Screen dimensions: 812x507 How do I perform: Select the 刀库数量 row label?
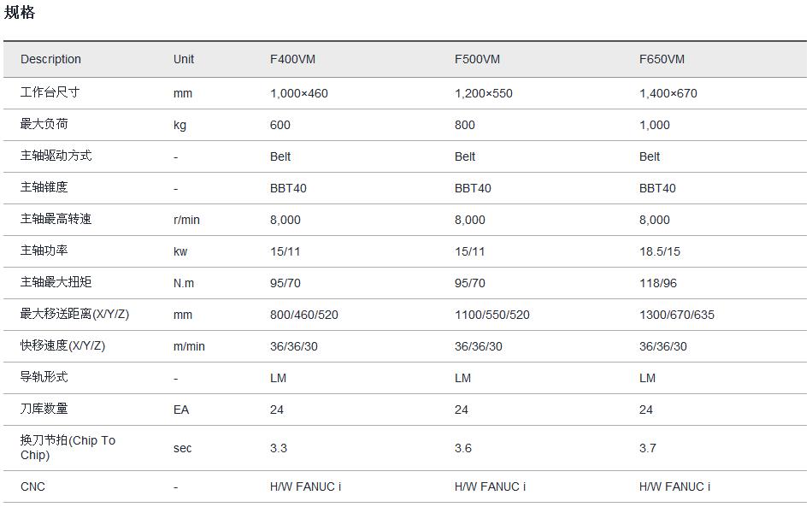(44, 377)
